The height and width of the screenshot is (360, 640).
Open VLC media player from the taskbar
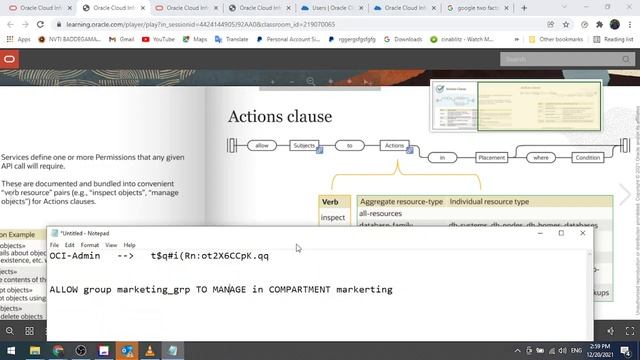[150, 351]
